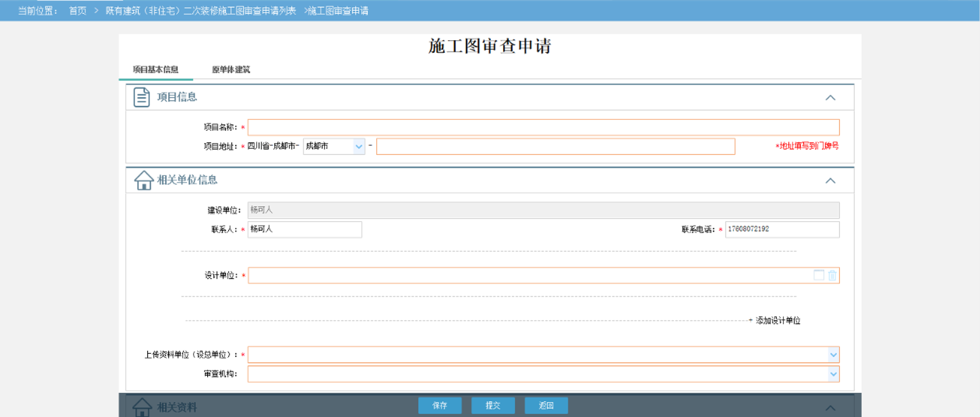Click the trash icon in 设计单位 field
980x417 pixels.
832,275
